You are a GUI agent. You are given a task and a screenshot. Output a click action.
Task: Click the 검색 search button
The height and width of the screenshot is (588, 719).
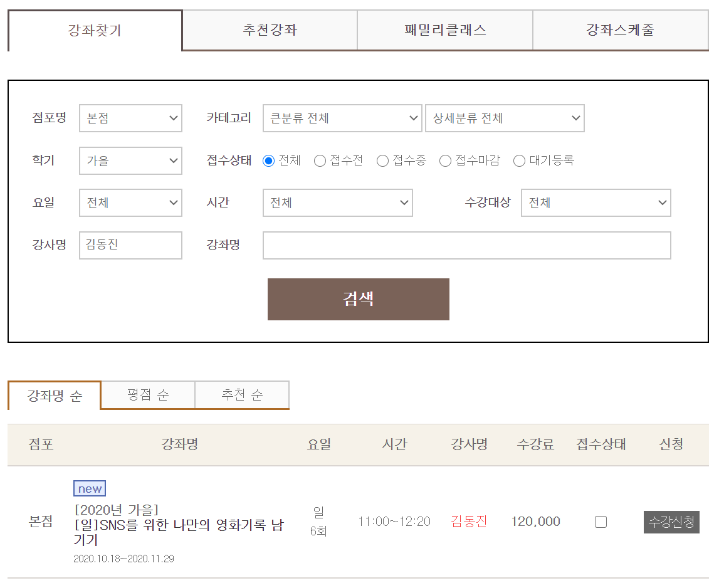click(358, 299)
